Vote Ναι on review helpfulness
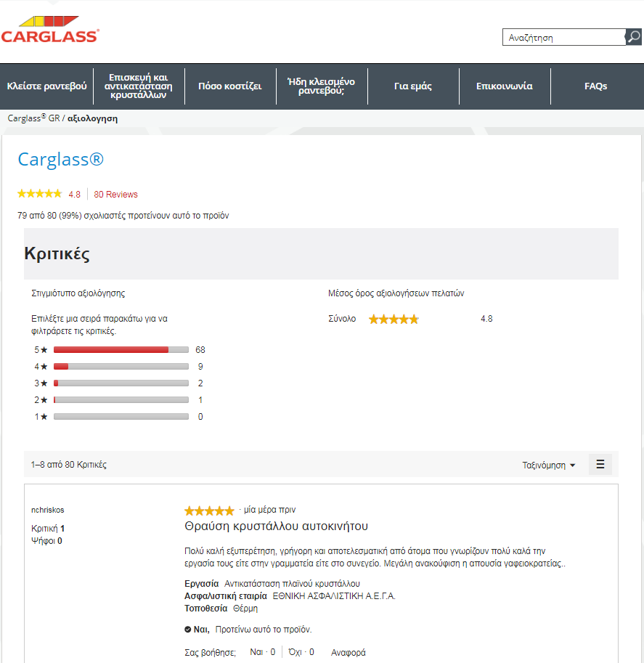 [262, 652]
